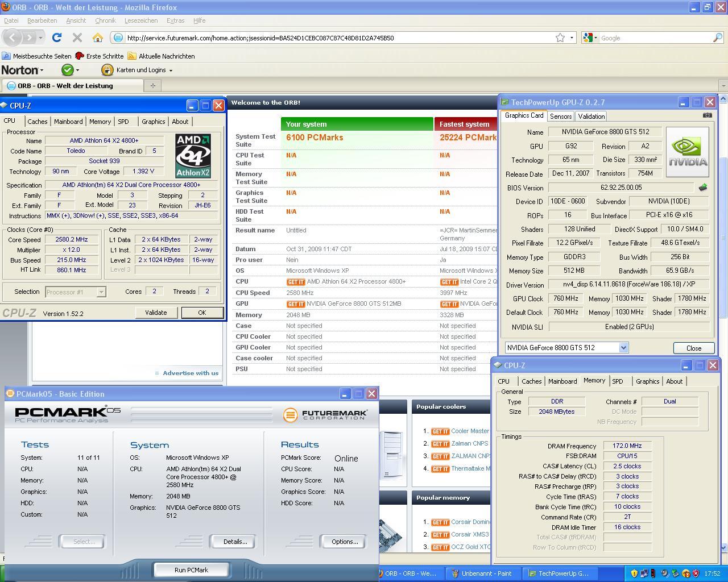Open the Processor #1 selection dropdown
Image resolution: width=728 pixels, height=582 pixels.
(101, 292)
